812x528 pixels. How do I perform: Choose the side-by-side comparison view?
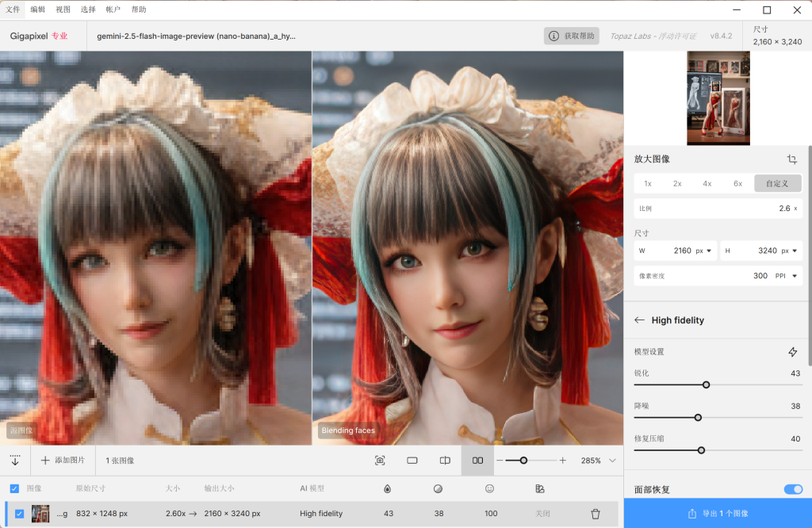[477, 461]
